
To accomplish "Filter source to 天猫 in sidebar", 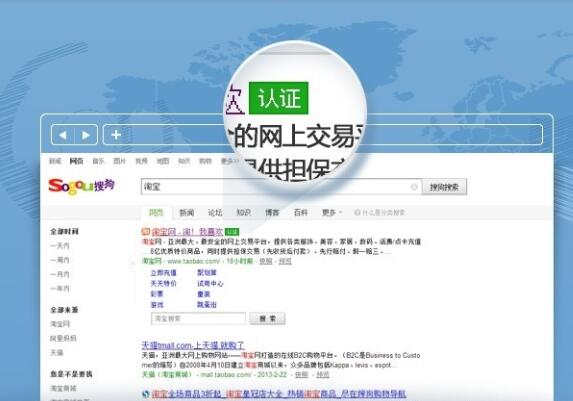I will (57, 353).
